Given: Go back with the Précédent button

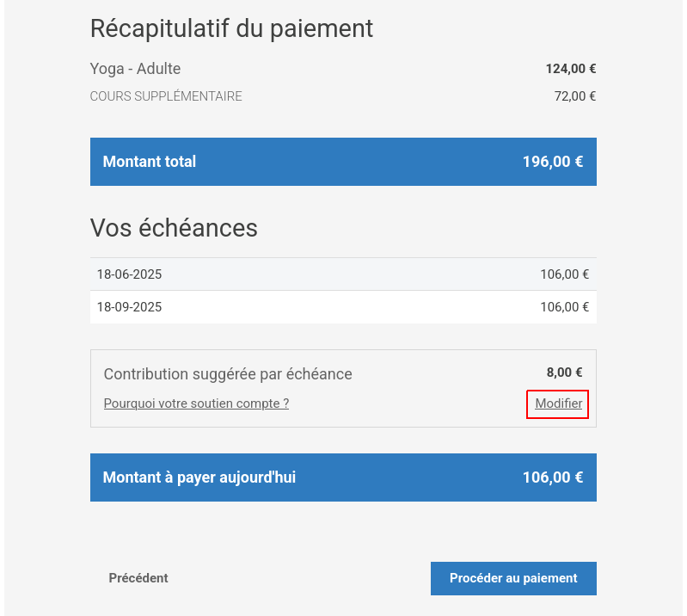Looking at the screenshot, I should 138,578.
